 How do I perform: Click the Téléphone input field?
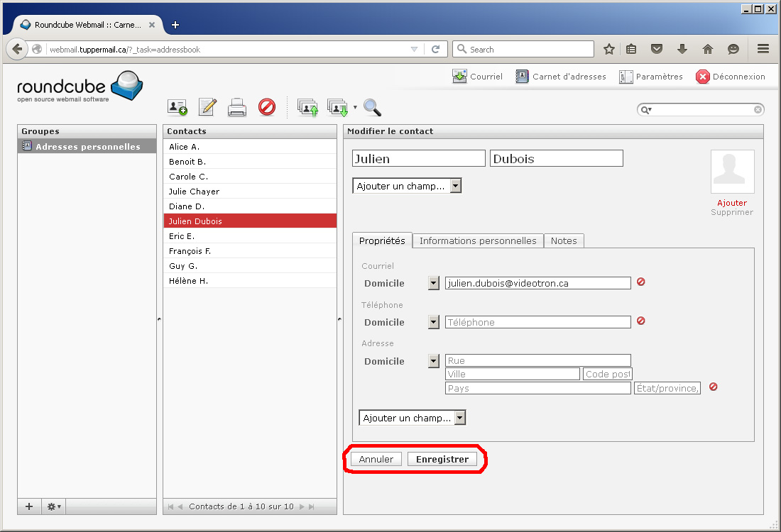[537, 322]
